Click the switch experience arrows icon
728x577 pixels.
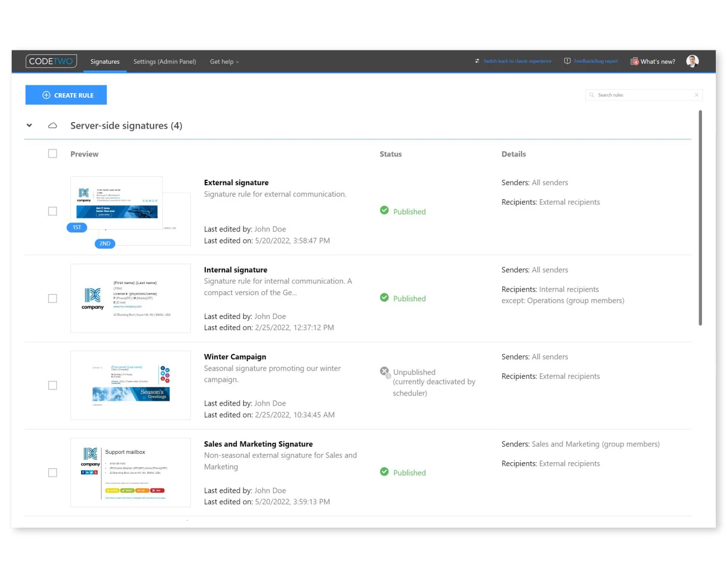click(x=477, y=61)
